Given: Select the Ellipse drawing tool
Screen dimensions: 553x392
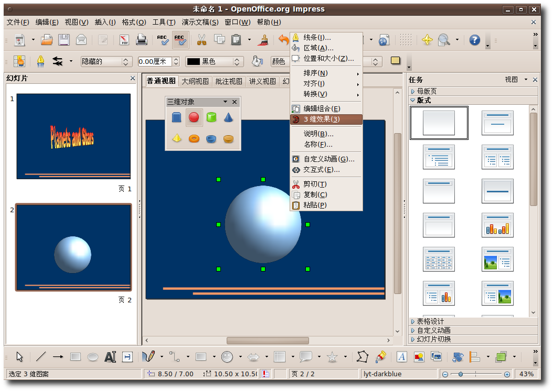Looking at the screenshot, I should point(93,357).
